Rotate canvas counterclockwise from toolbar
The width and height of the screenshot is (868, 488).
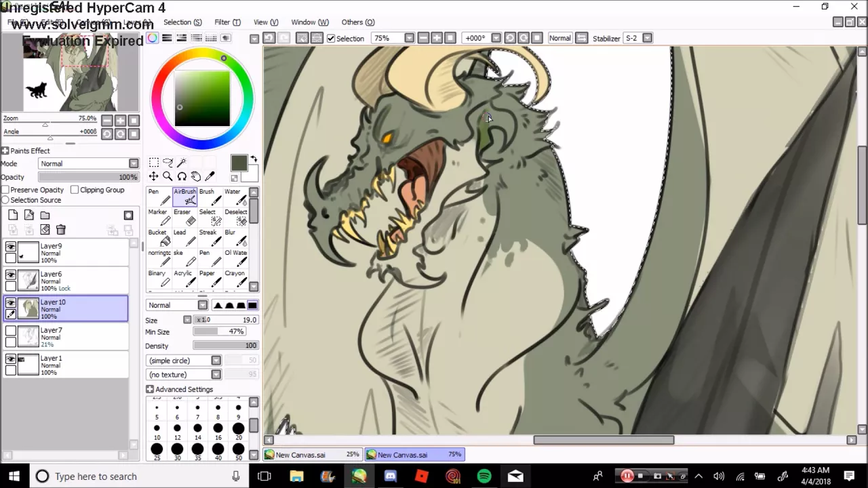[x=510, y=38]
